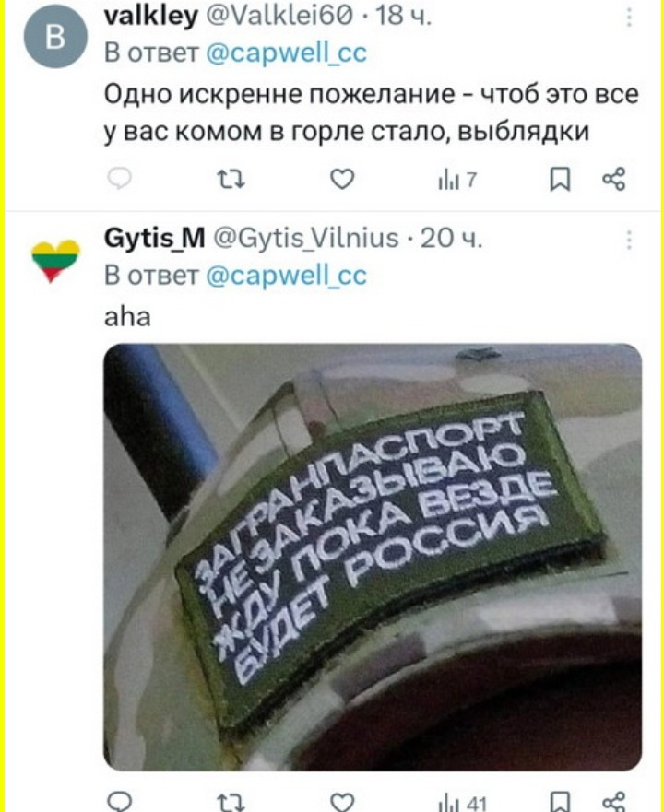This screenshot has width=664, height=812.
Task: Bookmark valkley's tweet
Action: (561, 179)
